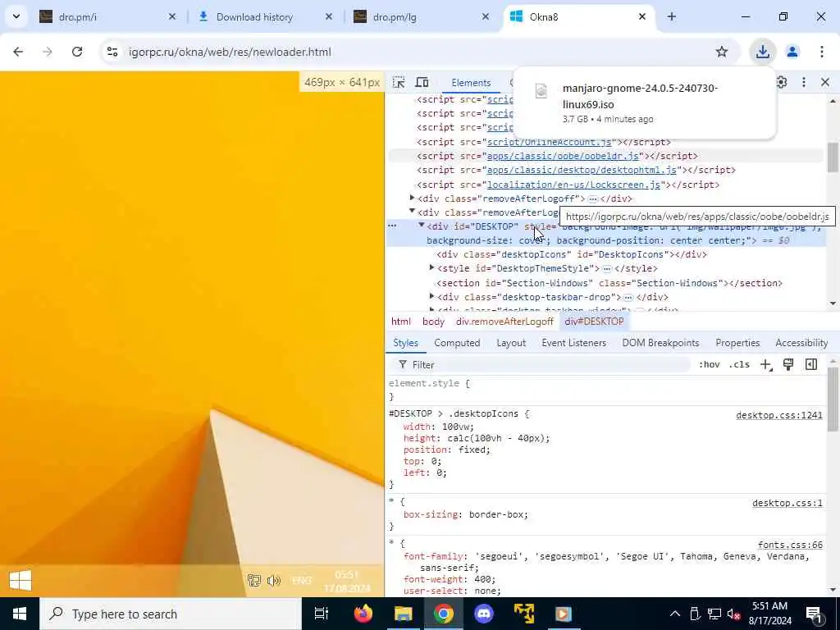
Task: Open localization/en-us/Lockscreen.js link
Action: click(573, 185)
